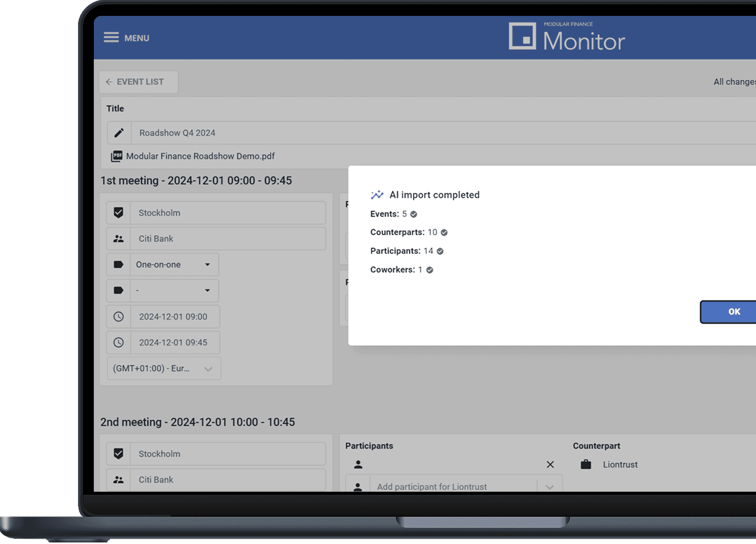Click the '2nd meeting - 2024-12-01 10:00 - 10:45' heading
Image resolution: width=756 pixels, height=544 pixels.
(x=197, y=422)
